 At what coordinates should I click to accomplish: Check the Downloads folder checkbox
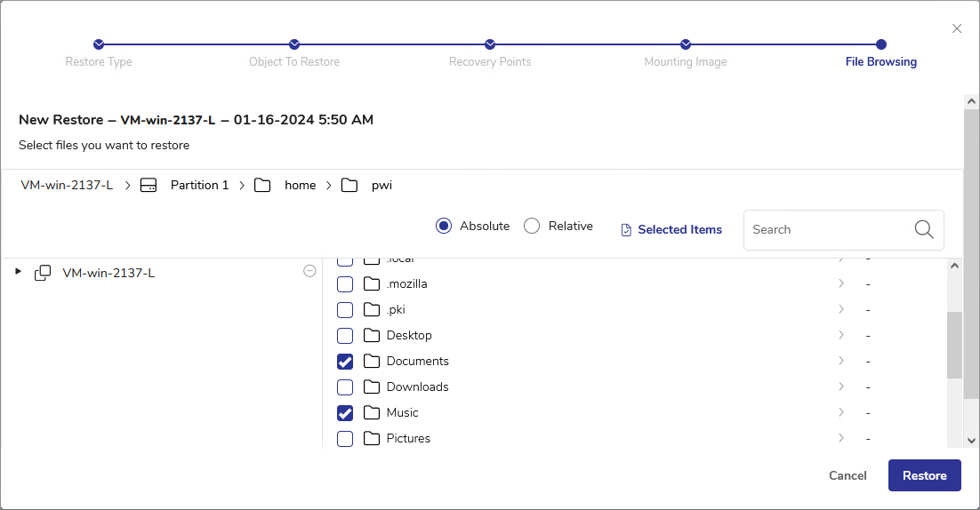[x=345, y=387]
